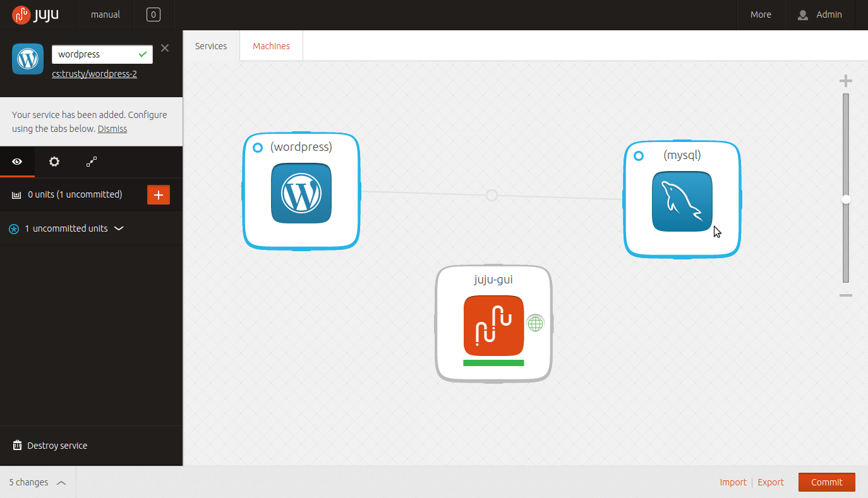The image size is (868, 498).
Task: Click the (wordpress) block label
Action: coord(301,146)
